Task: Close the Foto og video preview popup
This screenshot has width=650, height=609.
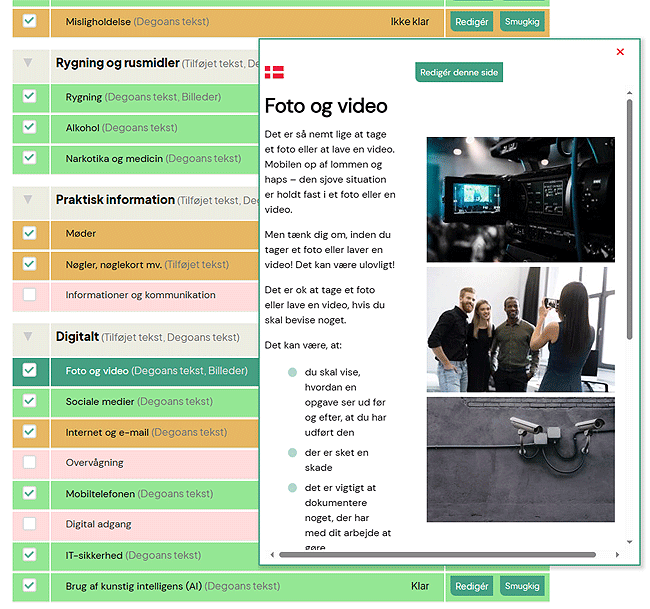Action: 620,52
